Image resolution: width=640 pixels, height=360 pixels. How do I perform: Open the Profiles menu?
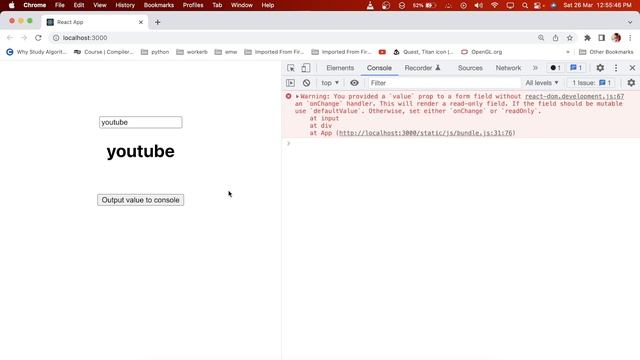point(193,5)
